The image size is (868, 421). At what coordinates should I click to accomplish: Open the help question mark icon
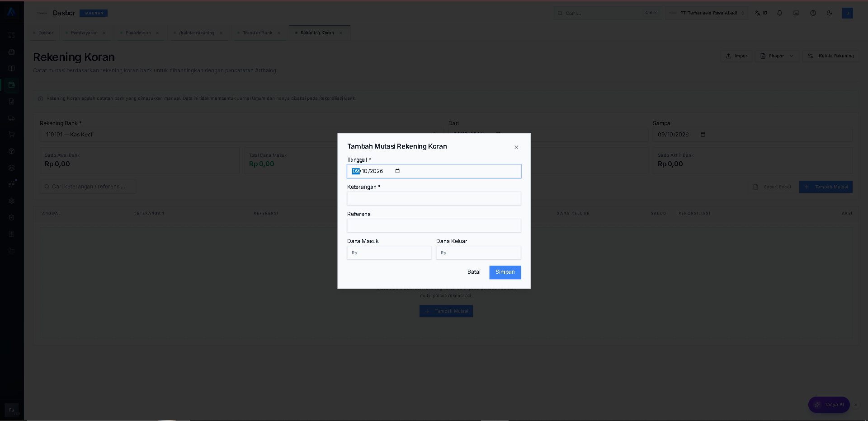pyautogui.click(x=813, y=13)
